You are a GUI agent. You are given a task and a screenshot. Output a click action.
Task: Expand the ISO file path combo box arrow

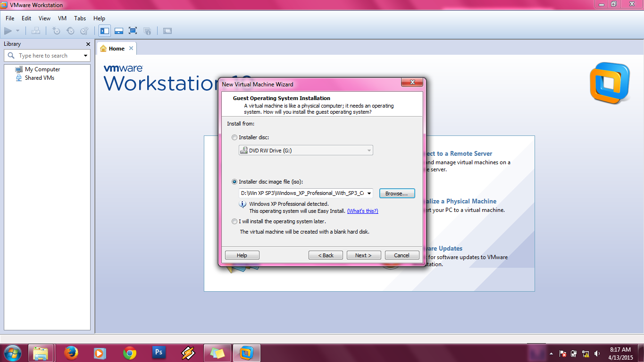(369, 194)
